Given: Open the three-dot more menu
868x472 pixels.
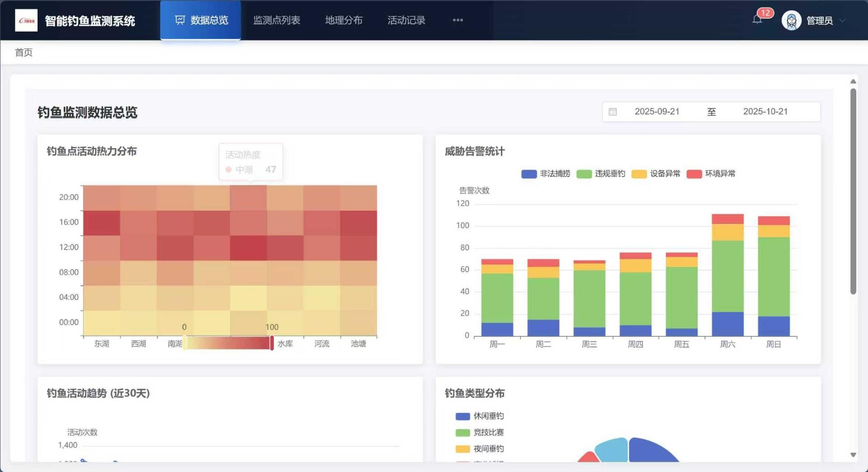Looking at the screenshot, I should 458,20.
